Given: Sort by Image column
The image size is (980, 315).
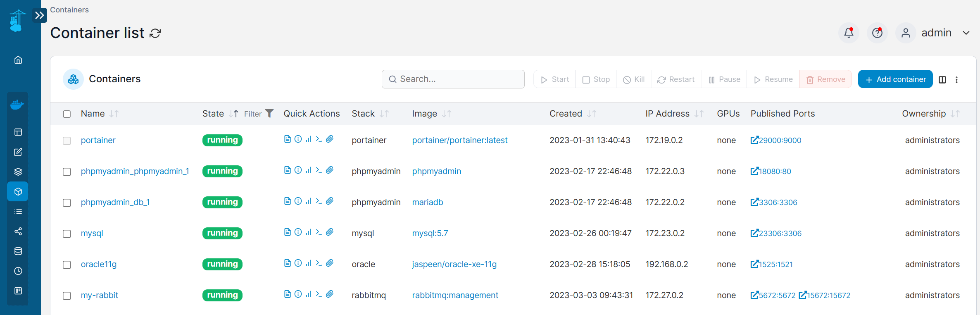Looking at the screenshot, I should (x=431, y=114).
